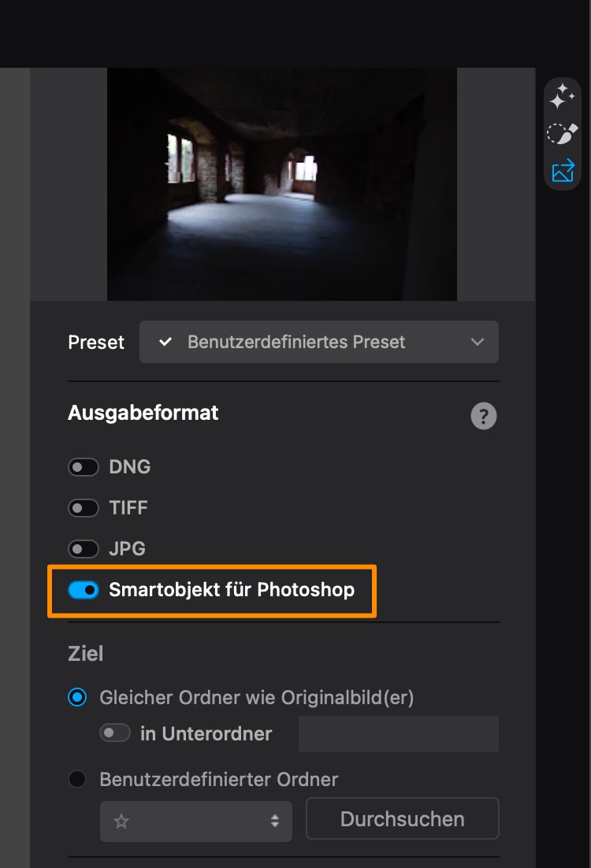The height and width of the screenshot is (868, 591).
Task: Click the blue export image icon
Action: coord(563,171)
